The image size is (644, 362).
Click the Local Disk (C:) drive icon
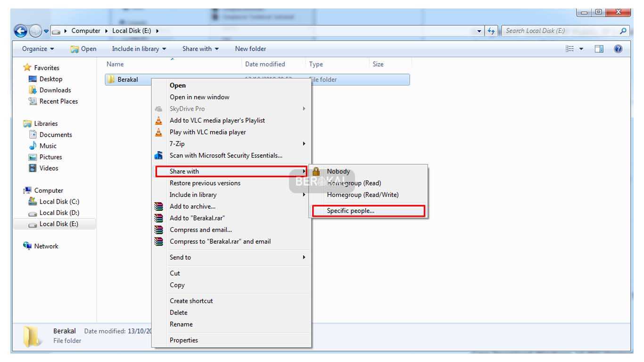pyautogui.click(x=33, y=201)
